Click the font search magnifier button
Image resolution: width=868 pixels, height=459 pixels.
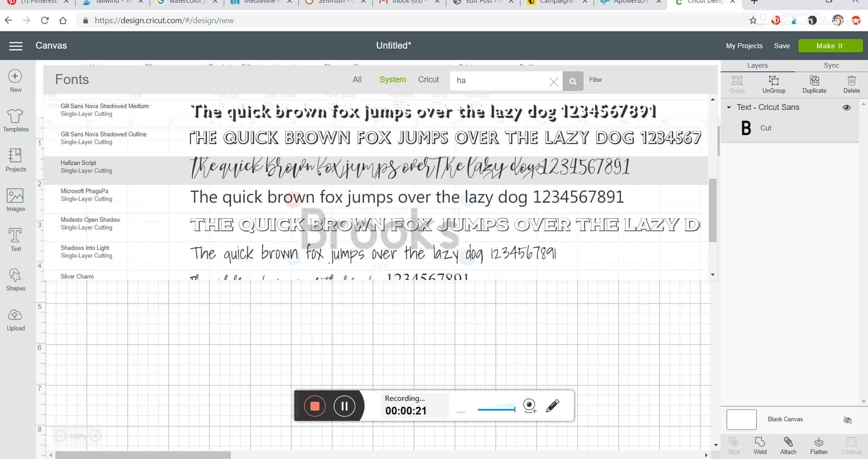[573, 81]
